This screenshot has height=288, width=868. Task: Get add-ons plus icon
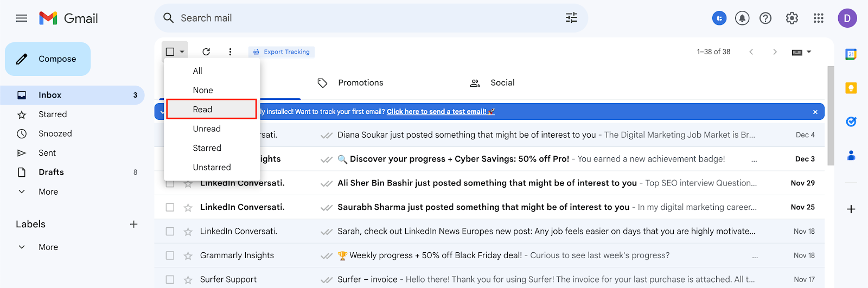851,209
